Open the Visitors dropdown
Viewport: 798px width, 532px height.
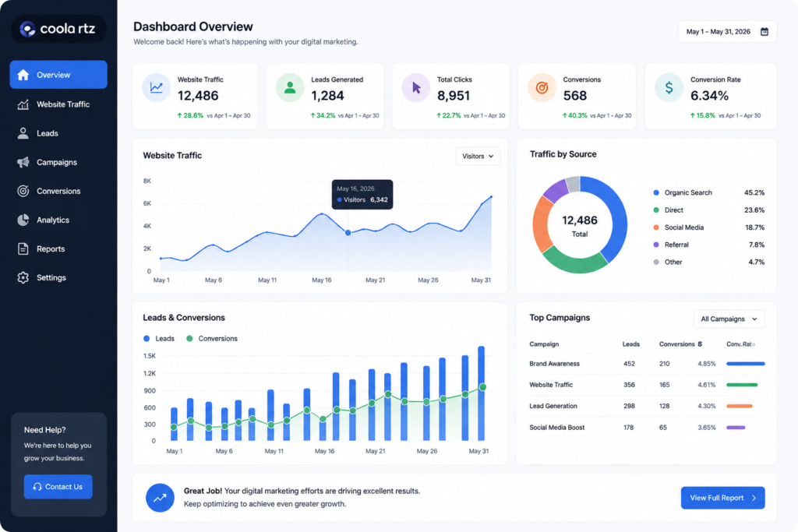click(x=478, y=156)
